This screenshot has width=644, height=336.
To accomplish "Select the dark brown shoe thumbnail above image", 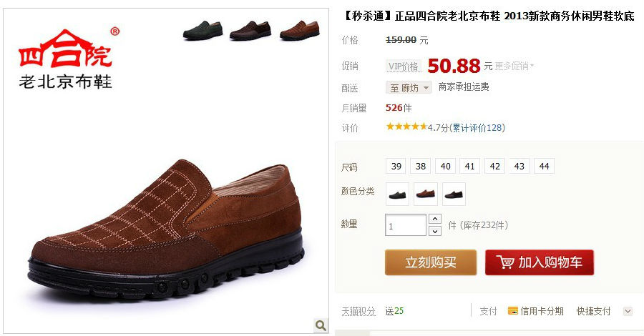I will pos(250,30).
